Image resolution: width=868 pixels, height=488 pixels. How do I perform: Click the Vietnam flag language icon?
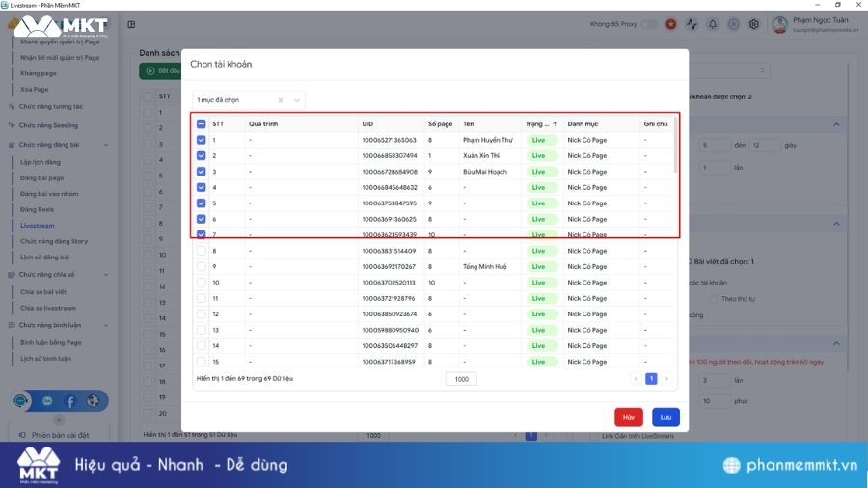(x=668, y=24)
